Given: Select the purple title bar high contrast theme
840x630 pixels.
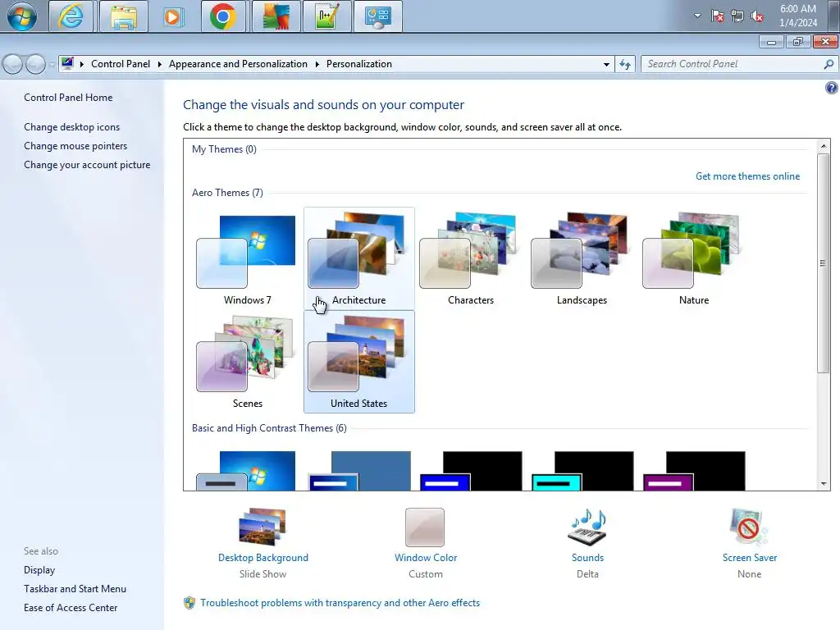Looking at the screenshot, I should click(x=694, y=471).
